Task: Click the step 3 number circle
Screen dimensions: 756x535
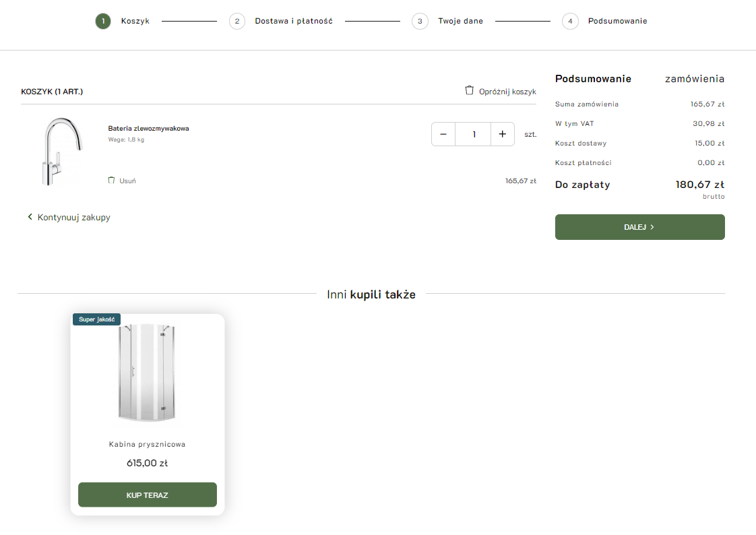Action: (420, 22)
